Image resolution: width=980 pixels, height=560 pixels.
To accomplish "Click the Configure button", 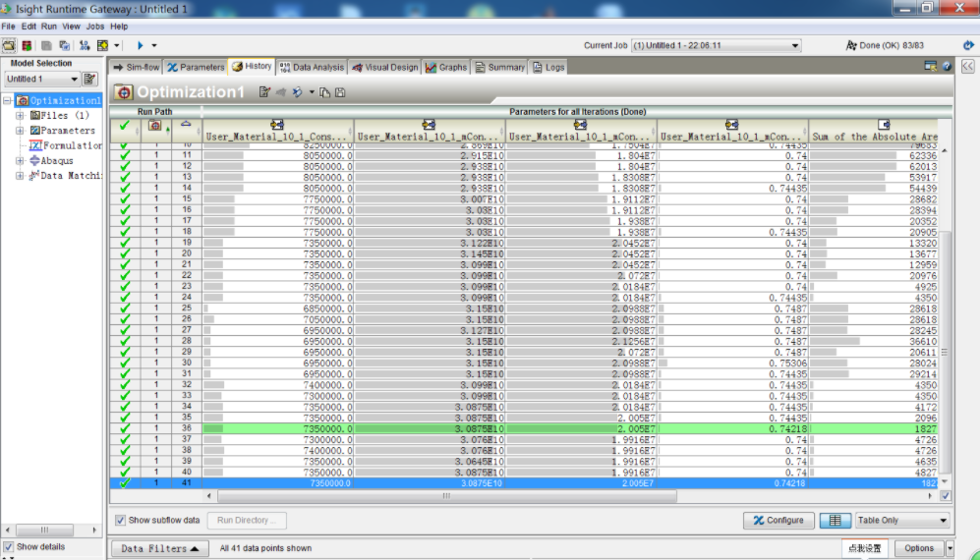I will click(778, 520).
